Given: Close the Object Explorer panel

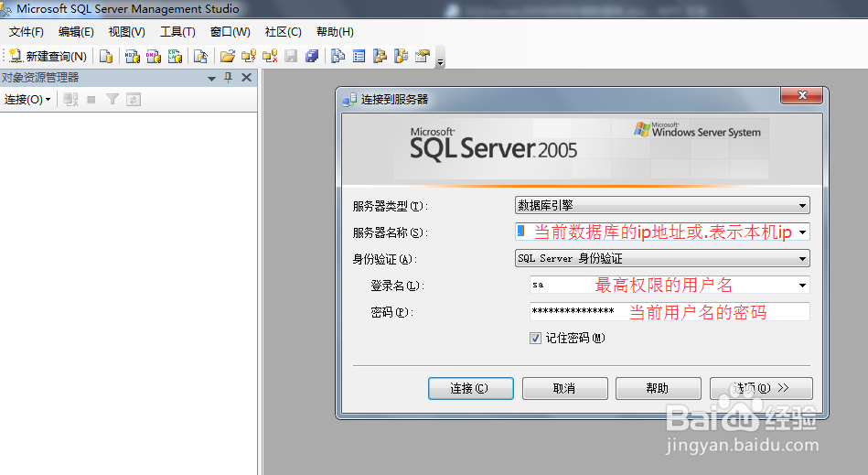Looking at the screenshot, I should click(x=246, y=78).
